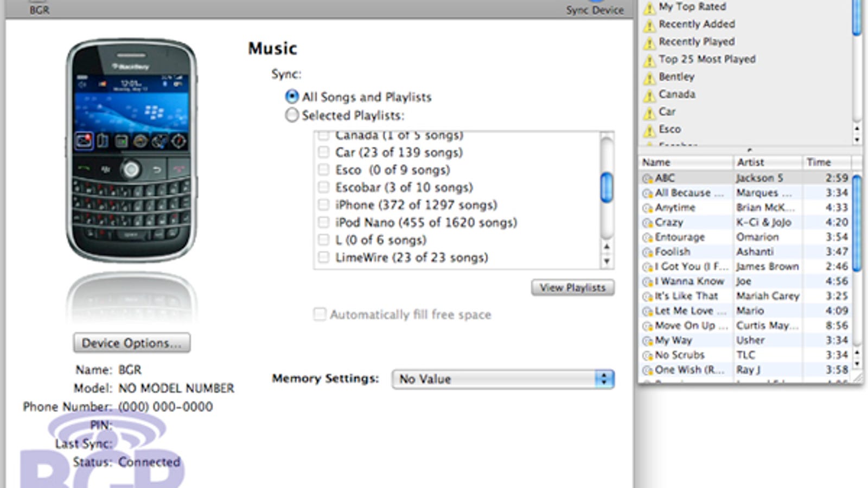Click the icon beside Anytime song
Image resolution: width=868 pixels, height=488 pixels.
[647, 208]
